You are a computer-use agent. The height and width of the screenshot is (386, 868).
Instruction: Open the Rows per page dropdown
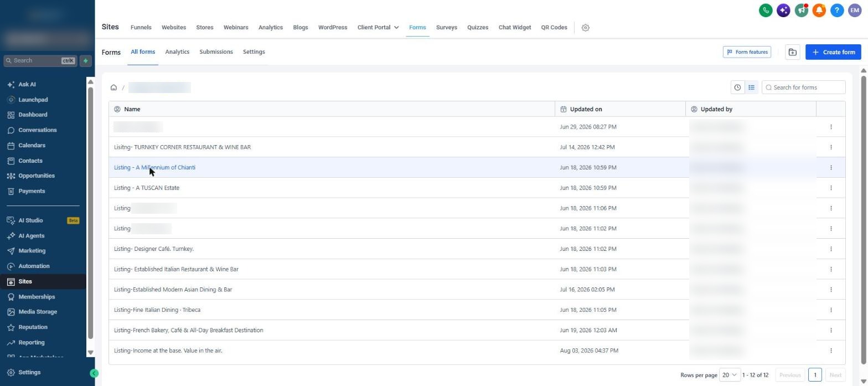[730, 375]
